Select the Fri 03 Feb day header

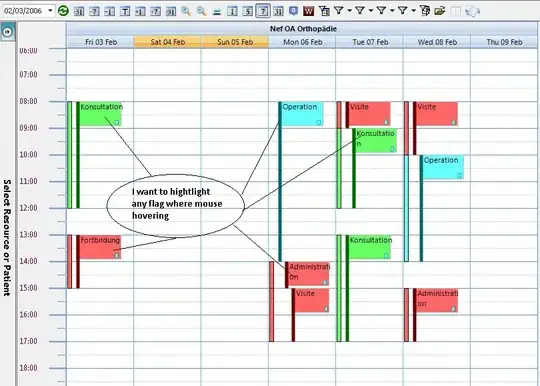coord(101,42)
